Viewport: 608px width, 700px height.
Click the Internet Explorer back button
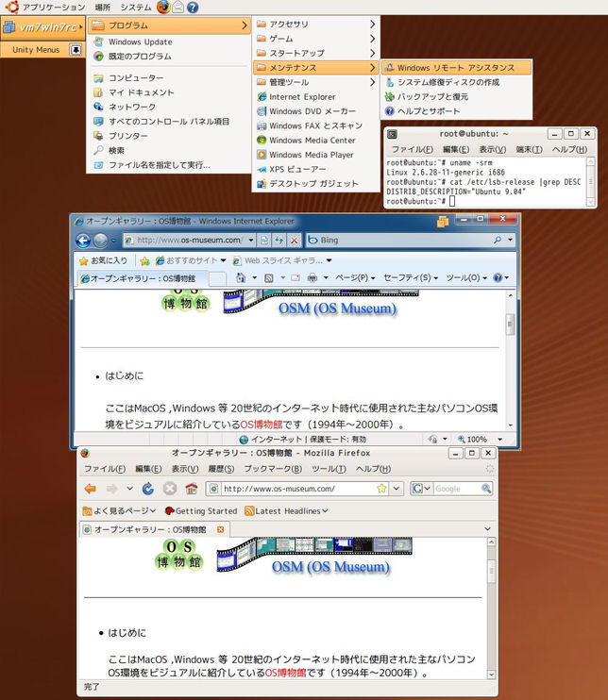(83, 241)
